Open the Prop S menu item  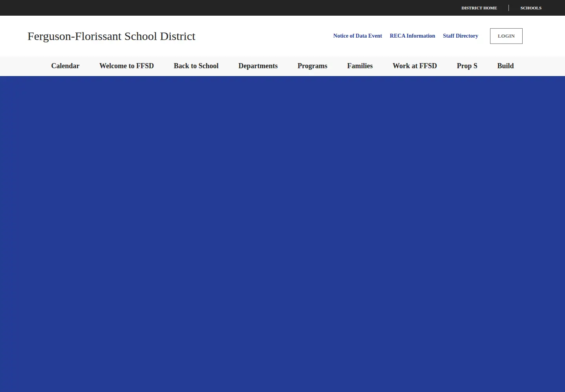pyautogui.click(x=467, y=66)
